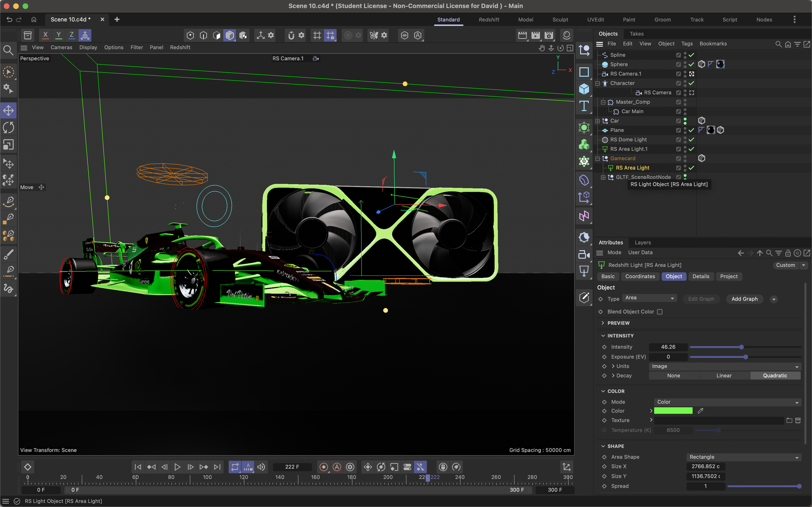Open Render Settings
This screenshot has width=812, height=507.
coord(549,35)
